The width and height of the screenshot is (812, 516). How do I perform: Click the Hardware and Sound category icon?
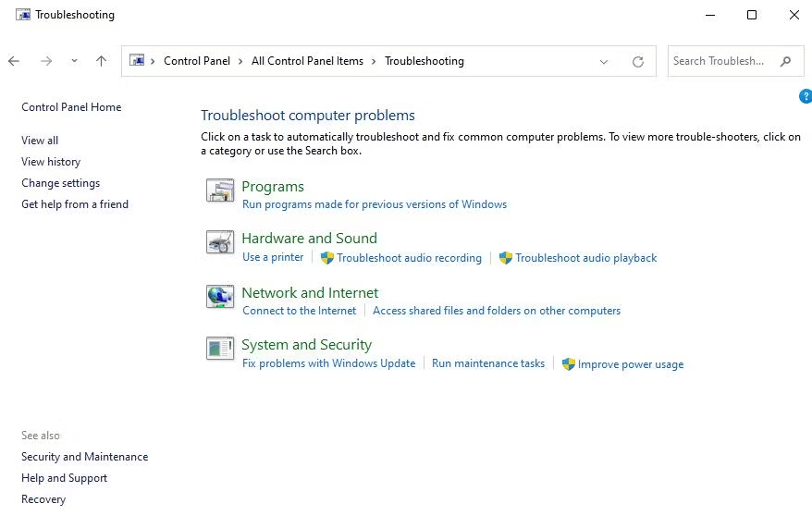pyautogui.click(x=220, y=243)
